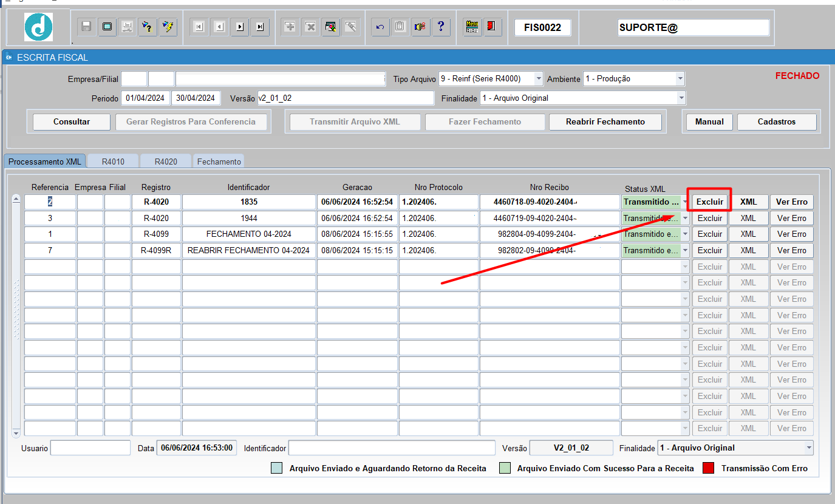Viewport: 835px width, 504px height.
Task: Click Excluir button for identificador 1835 row
Action: tap(710, 202)
